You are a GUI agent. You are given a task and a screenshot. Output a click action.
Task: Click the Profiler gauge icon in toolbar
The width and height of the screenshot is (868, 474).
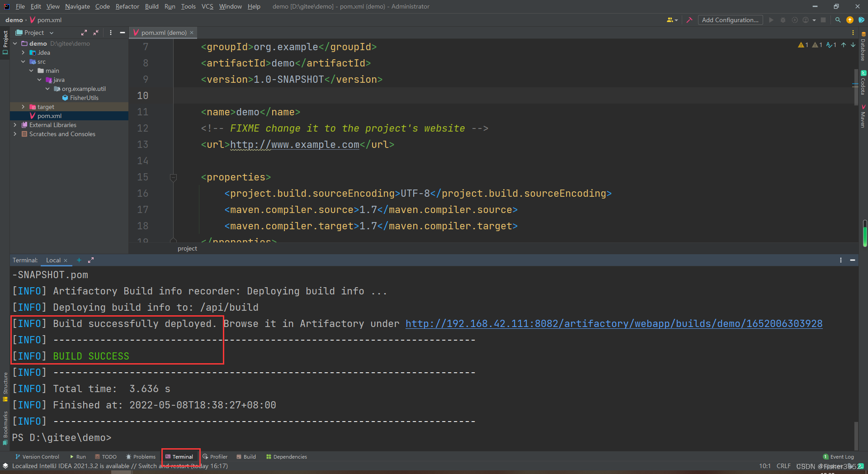pos(806,20)
